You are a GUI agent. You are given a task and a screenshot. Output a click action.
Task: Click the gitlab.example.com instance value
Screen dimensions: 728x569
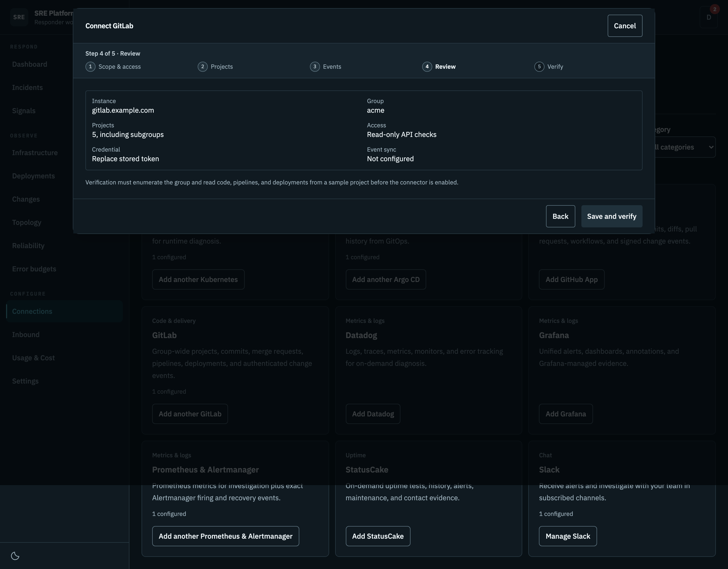pyautogui.click(x=123, y=110)
